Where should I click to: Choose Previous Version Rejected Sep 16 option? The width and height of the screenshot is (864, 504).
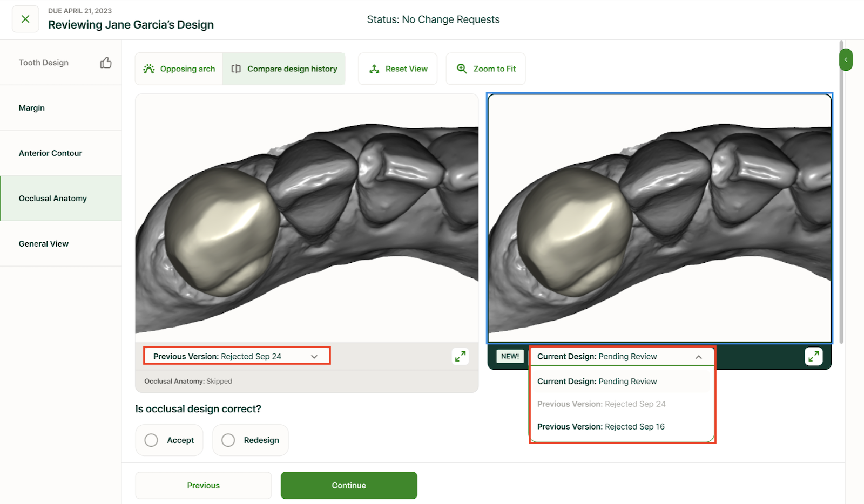[601, 427]
